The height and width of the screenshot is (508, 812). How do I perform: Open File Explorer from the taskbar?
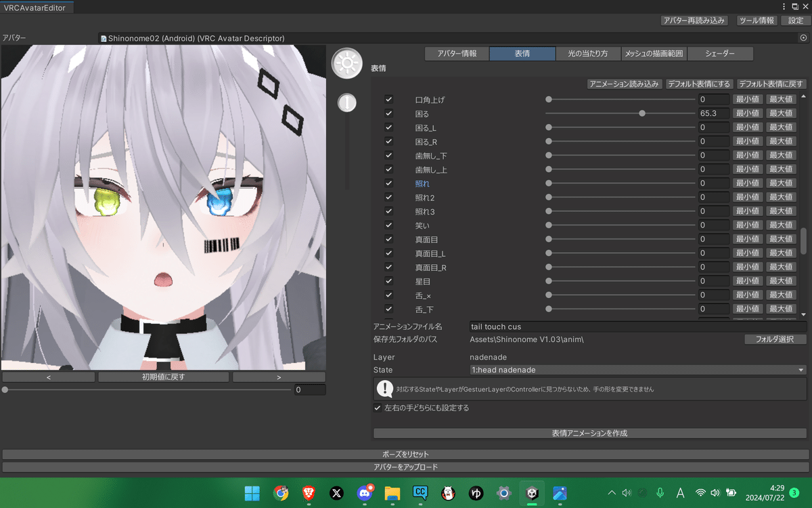tap(392, 492)
